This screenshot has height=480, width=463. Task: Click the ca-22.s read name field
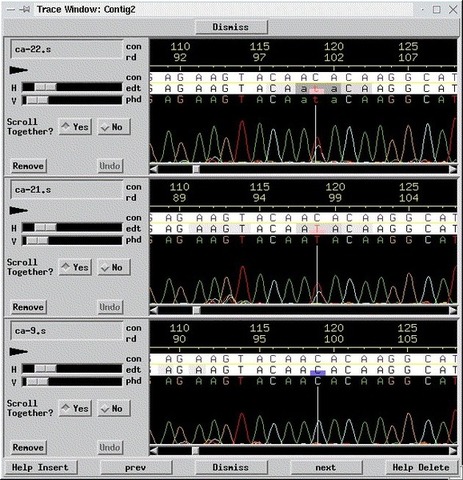67,50
